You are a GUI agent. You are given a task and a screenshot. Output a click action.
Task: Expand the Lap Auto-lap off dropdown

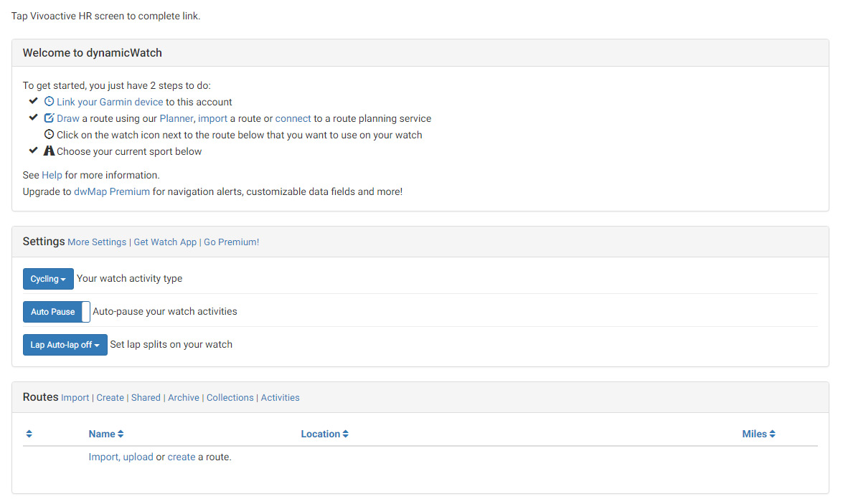pos(65,345)
